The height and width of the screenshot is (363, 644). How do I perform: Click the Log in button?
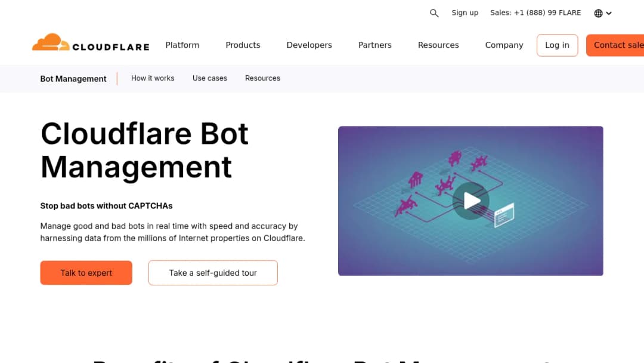[557, 45]
